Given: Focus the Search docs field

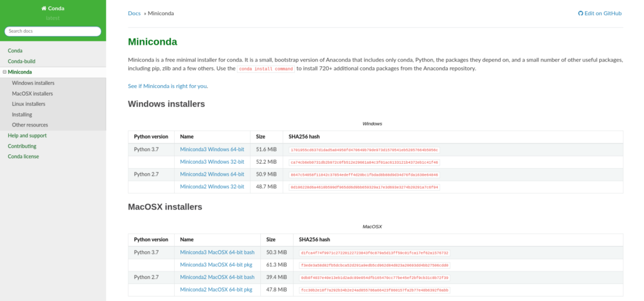Looking at the screenshot, I should pyautogui.click(x=53, y=31).
